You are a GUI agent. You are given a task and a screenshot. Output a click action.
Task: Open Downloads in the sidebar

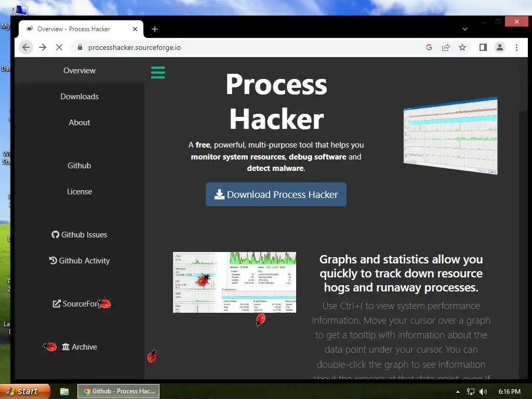[x=79, y=97]
